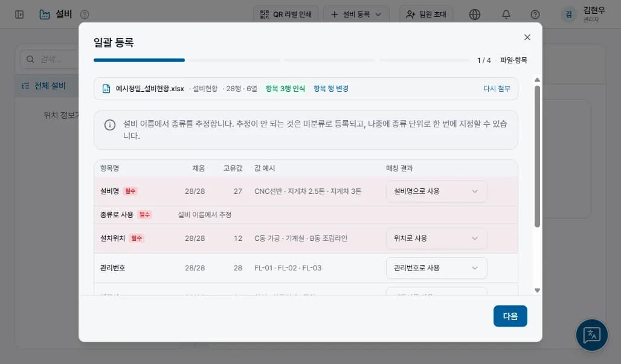Click the example values FL-01 · FL-02 · FL-03
The width and height of the screenshot is (621, 364).
288,268
